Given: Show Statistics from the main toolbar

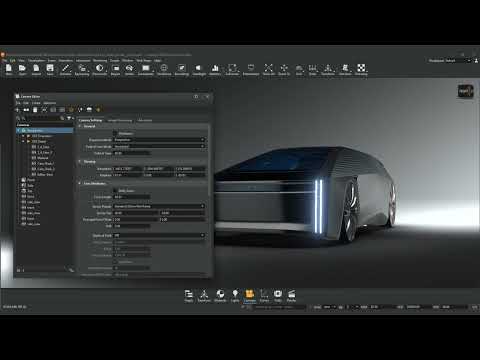Looking at the screenshot, I should pyautogui.click(x=215, y=69).
